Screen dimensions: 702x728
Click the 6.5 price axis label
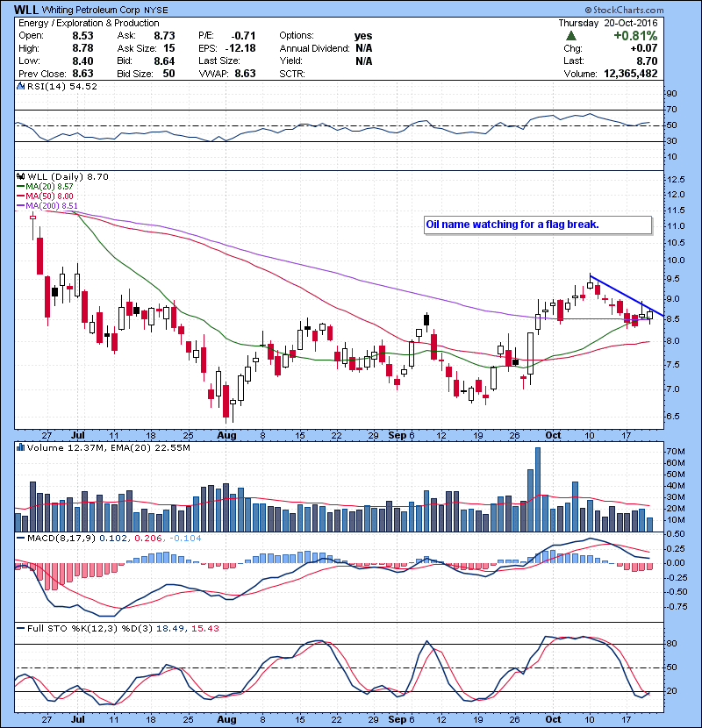coord(673,416)
